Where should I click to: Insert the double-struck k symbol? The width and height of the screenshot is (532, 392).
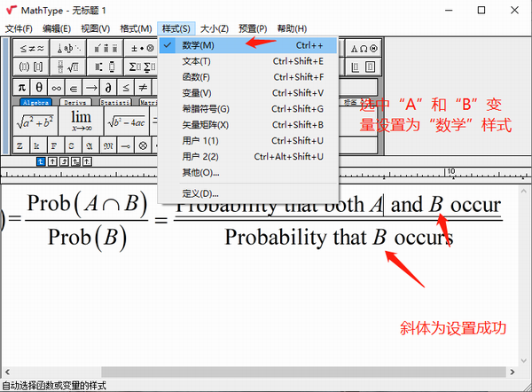37,145
